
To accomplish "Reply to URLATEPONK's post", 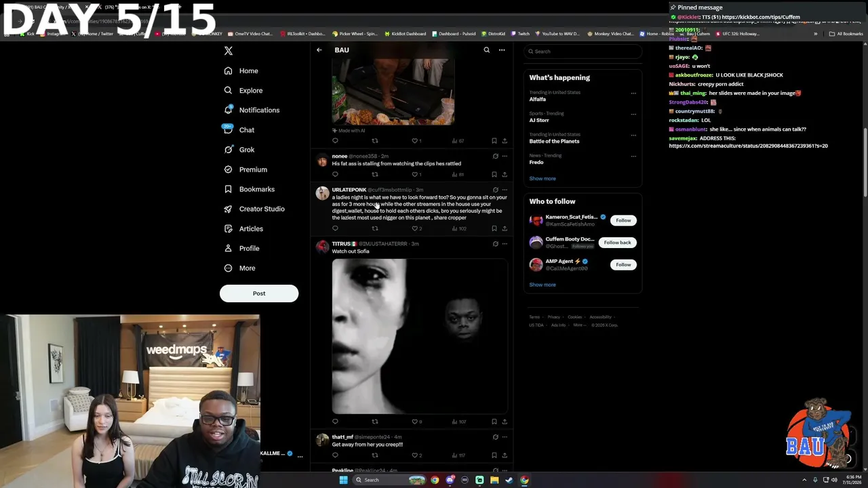I will click(x=335, y=228).
